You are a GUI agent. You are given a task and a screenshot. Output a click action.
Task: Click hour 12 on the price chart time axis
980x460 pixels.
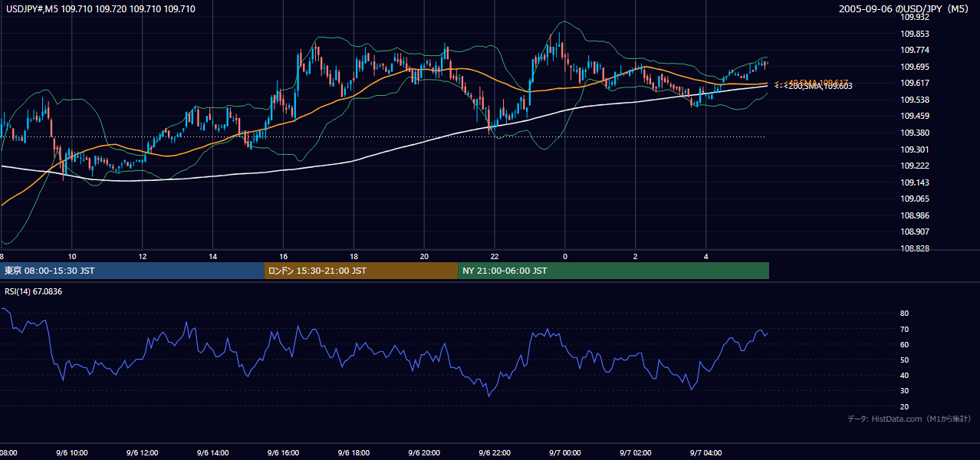(x=143, y=256)
